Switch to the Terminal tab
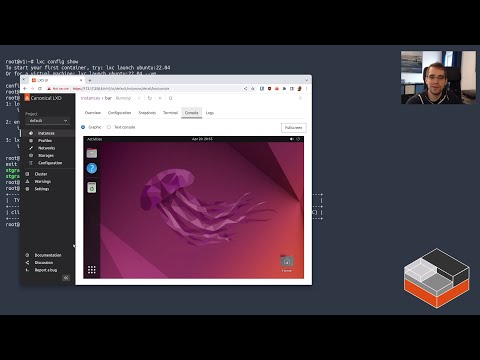Viewport: 480px width, 360px height. (x=170, y=113)
